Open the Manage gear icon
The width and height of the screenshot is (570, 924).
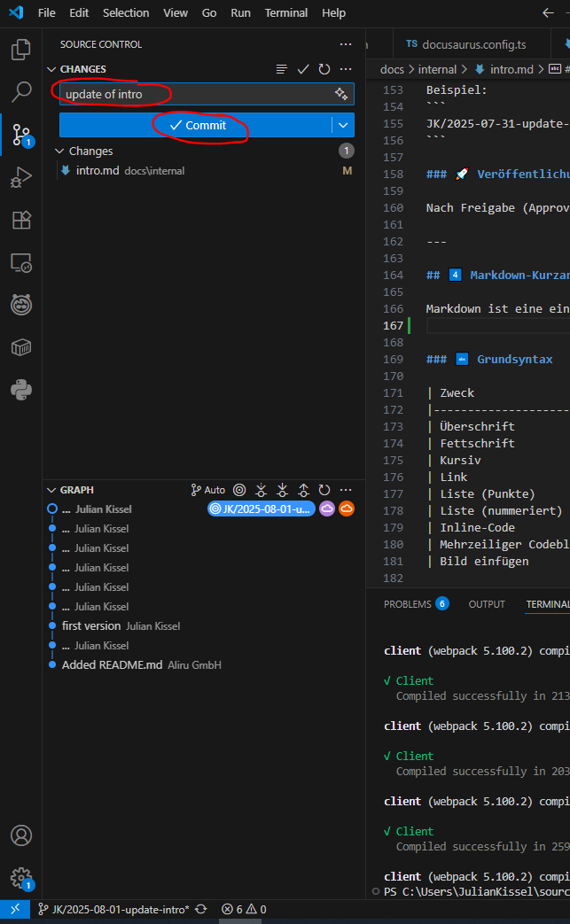click(21, 877)
